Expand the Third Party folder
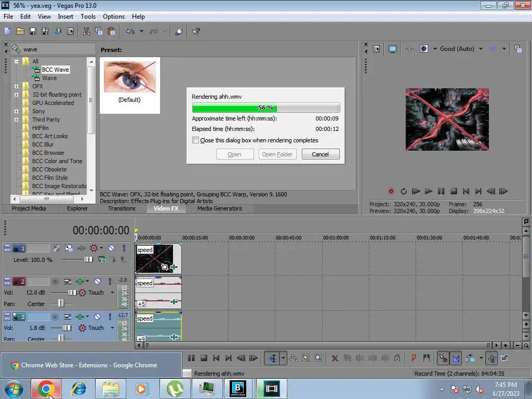The height and width of the screenshot is (399, 532). point(16,119)
